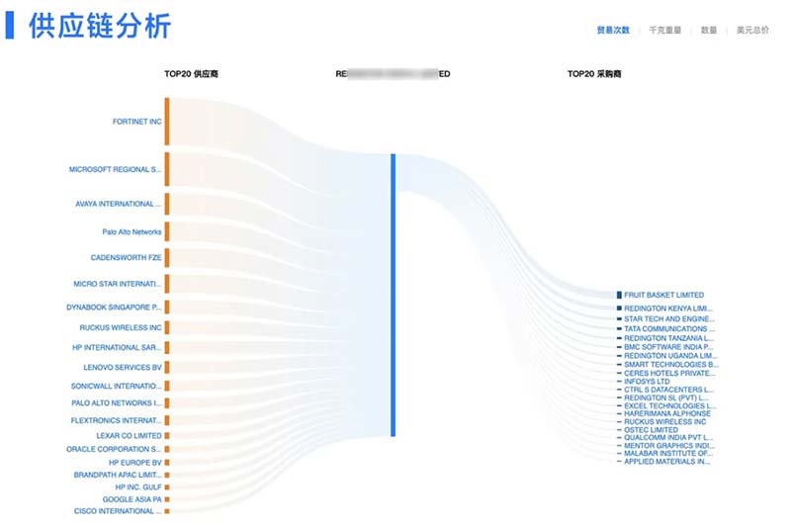Click HP EUROPE BV supplier label
The image size is (794, 532).
pos(135,463)
